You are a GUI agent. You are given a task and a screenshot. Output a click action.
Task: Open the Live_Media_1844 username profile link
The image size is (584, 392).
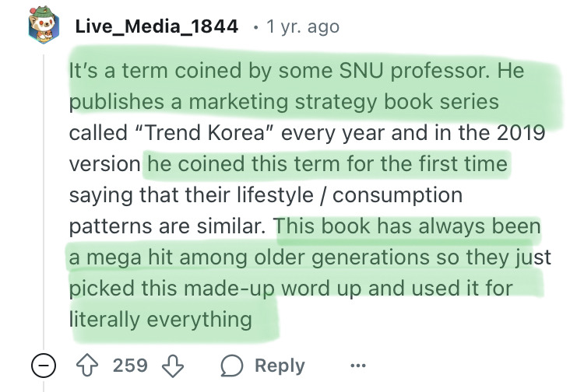[x=157, y=26]
